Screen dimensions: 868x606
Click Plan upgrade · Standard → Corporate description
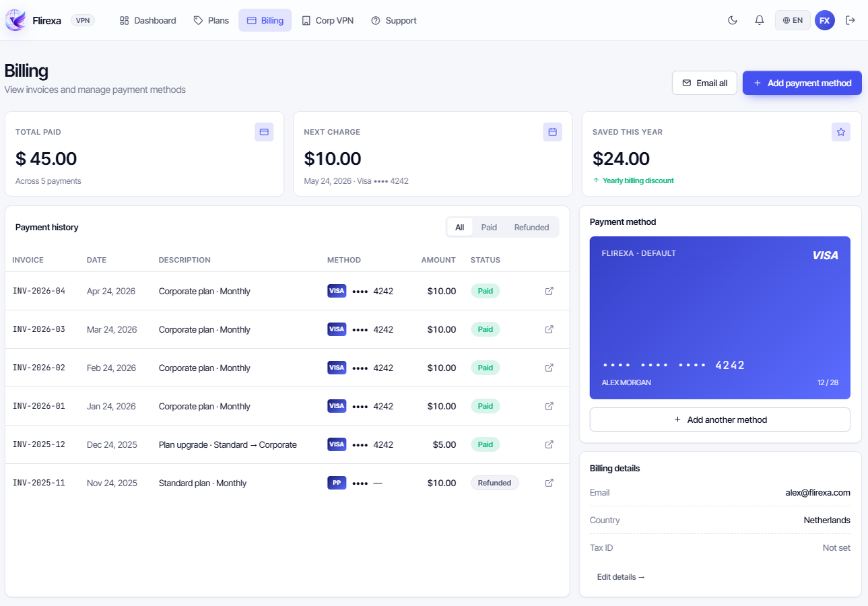228,444
